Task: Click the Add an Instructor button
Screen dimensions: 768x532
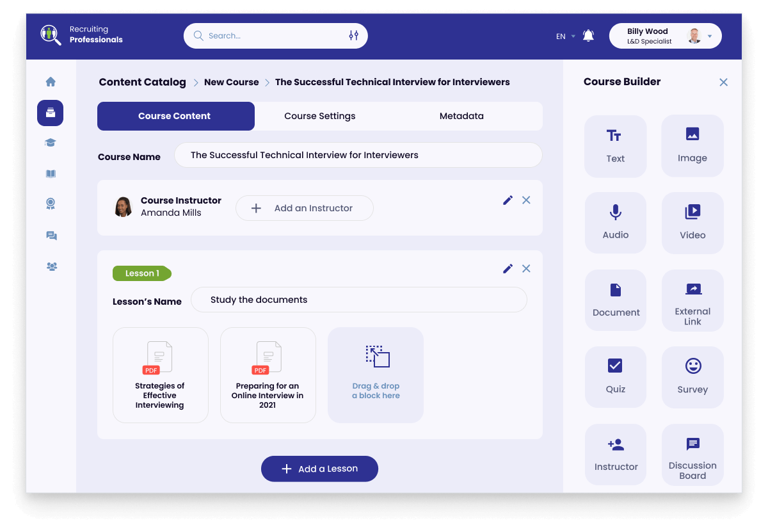Action: pos(304,208)
